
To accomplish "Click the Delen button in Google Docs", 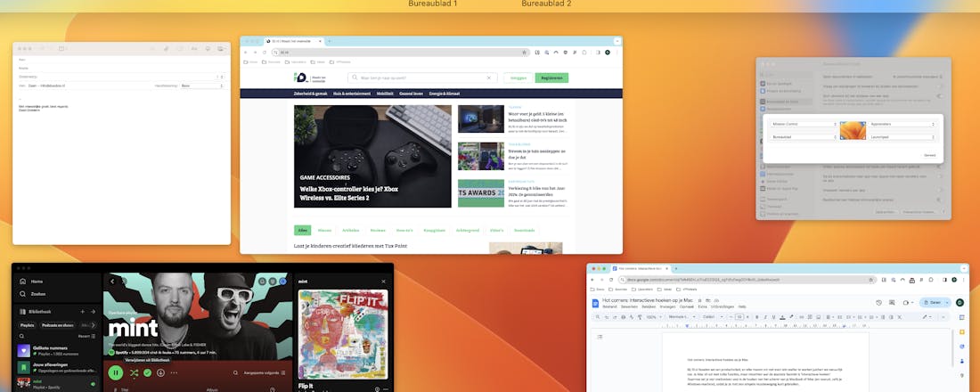I will click(931, 303).
